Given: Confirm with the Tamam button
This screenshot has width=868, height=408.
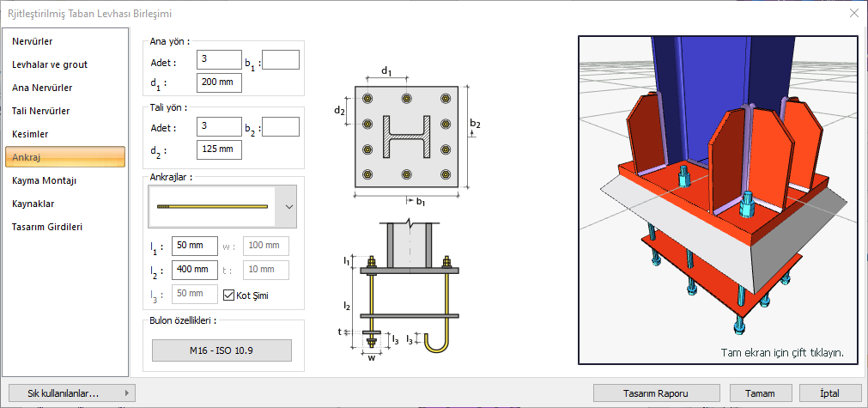Looking at the screenshot, I should (760, 393).
